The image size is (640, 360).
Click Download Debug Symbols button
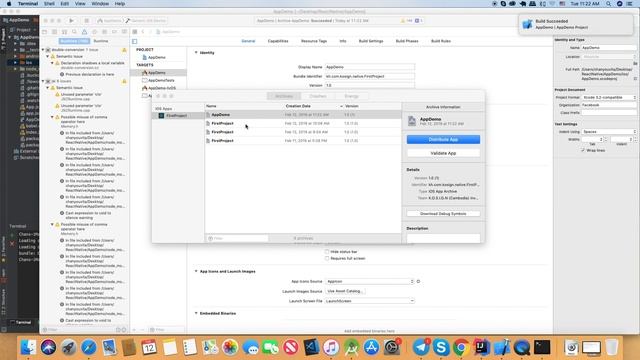point(443,214)
